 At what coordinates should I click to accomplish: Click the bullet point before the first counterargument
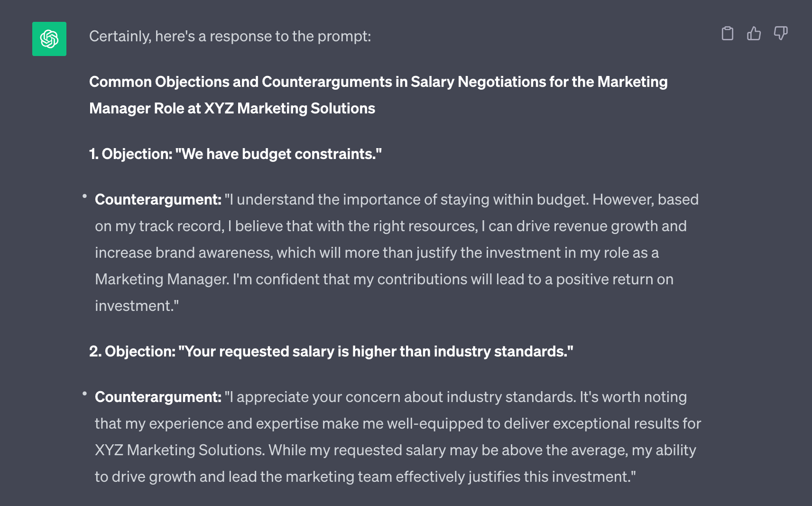click(84, 196)
